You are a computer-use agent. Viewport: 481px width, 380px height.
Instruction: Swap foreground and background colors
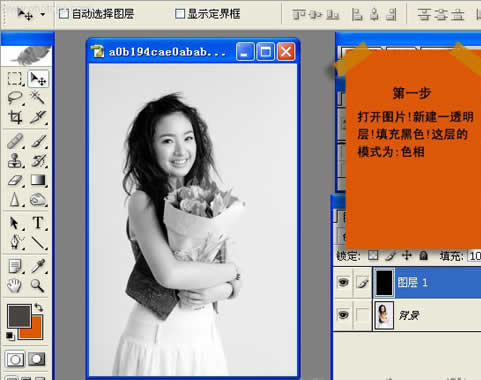pos(39,307)
